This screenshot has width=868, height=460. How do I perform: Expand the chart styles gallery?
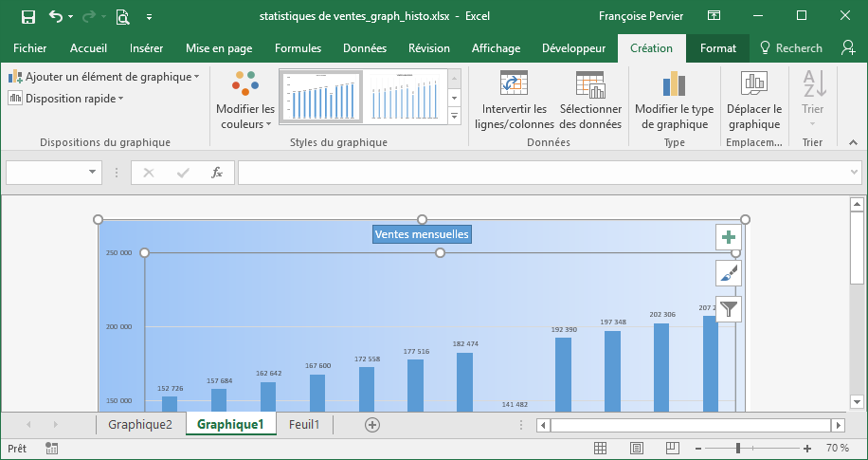[x=454, y=116]
